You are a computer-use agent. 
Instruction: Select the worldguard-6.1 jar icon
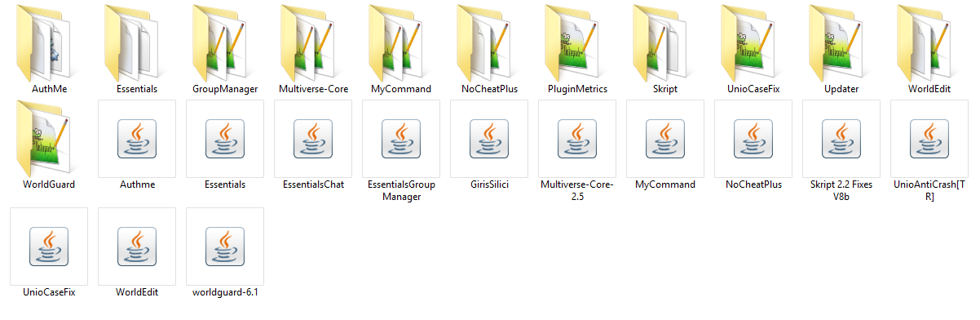224,246
